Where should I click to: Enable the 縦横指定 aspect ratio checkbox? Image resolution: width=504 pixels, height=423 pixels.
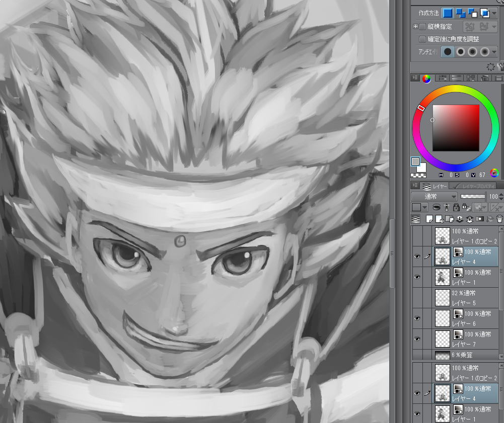pyautogui.click(x=422, y=27)
